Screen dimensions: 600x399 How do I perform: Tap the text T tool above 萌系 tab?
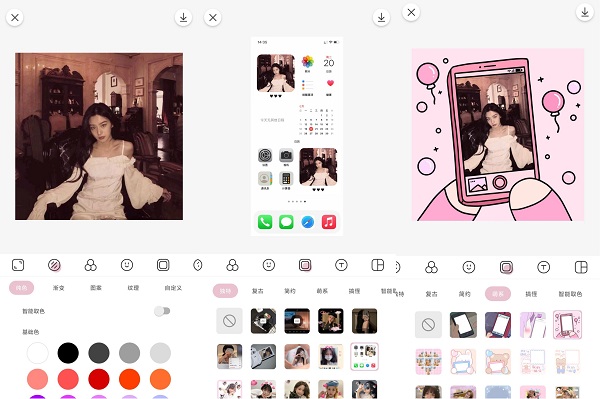point(543,267)
